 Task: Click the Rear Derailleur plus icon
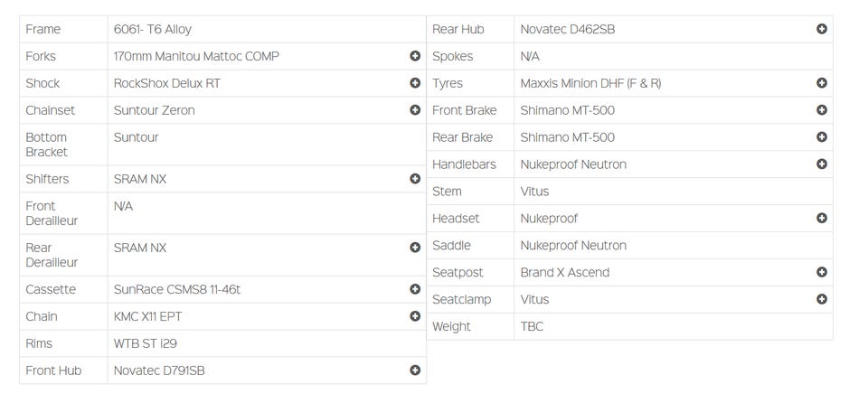(x=415, y=248)
